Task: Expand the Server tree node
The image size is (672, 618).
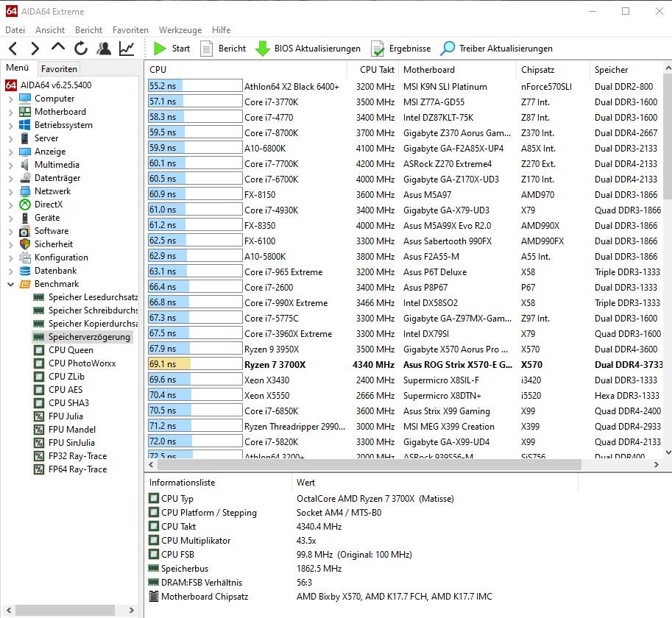Action: [x=11, y=139]
